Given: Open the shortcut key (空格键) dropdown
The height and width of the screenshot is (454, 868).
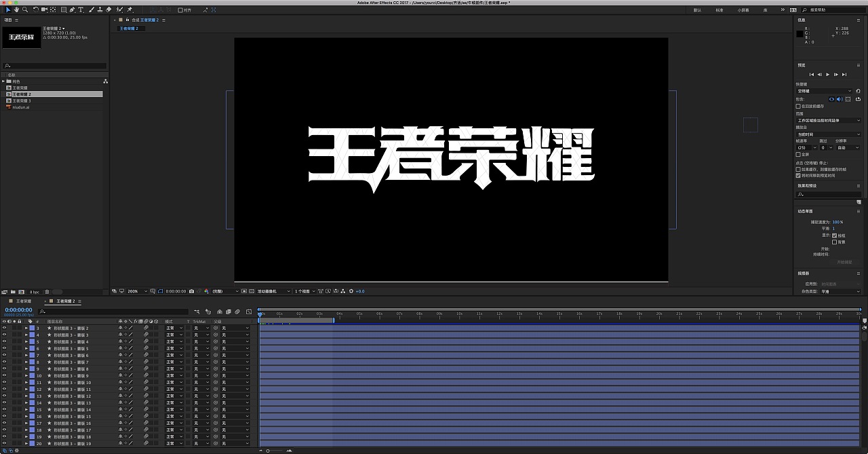Looking at the screenshot, I should pyautogui.click(x=824, y=91).
